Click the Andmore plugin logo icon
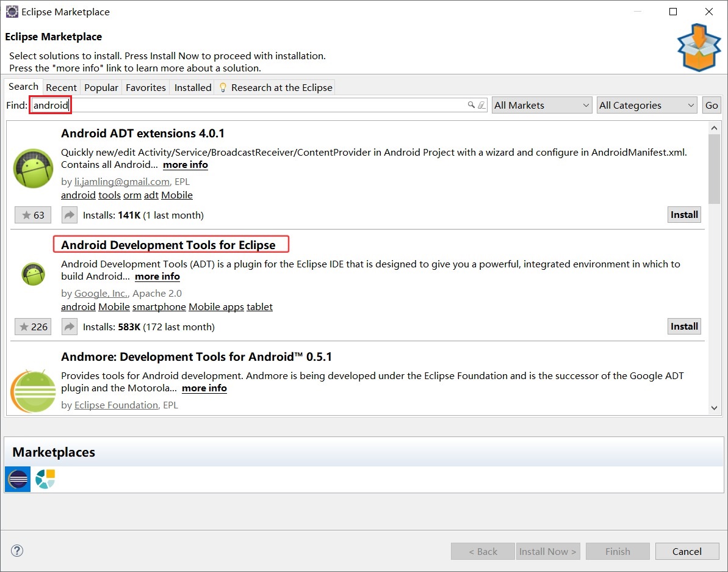The image size is (728, 572). point(33,391)
